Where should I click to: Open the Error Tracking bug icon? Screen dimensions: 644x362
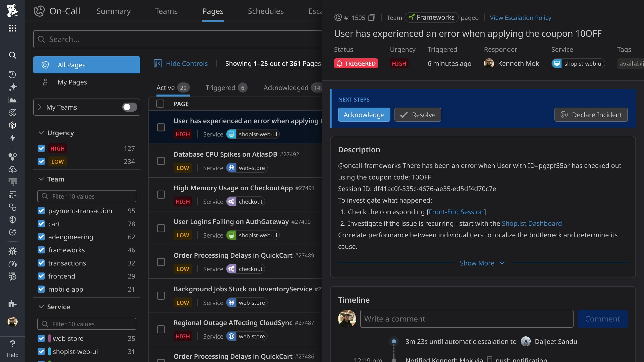tap(13, 251)
